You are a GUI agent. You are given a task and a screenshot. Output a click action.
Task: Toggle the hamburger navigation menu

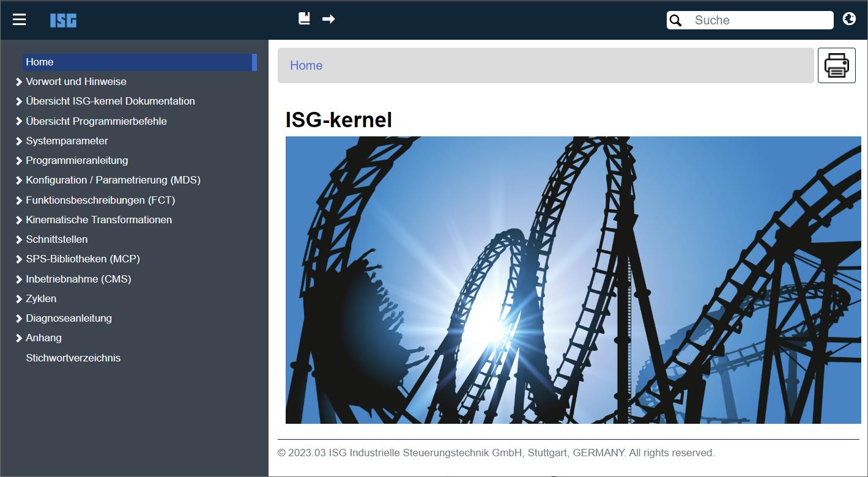pyautogui.click(x=20, y=20)
